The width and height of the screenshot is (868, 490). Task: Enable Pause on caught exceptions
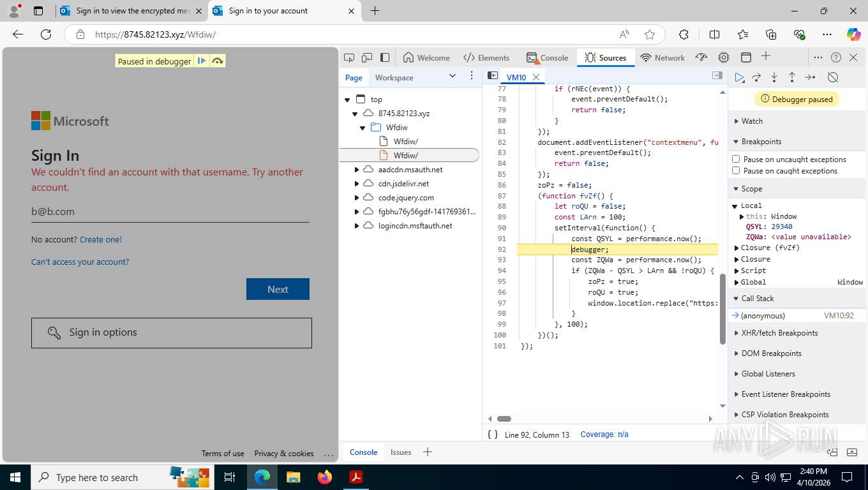(x=736, y=170)
